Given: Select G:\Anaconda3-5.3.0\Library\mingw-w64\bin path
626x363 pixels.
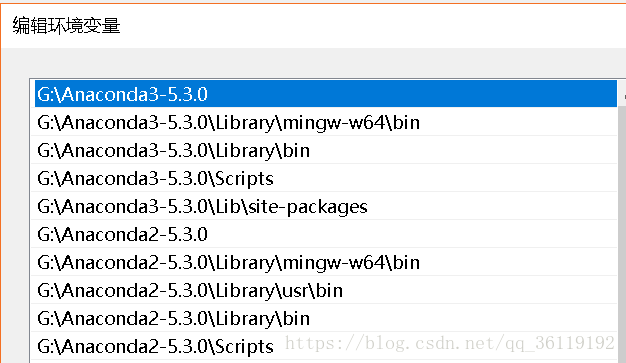Looking at the screenshot, I should 325,122.
